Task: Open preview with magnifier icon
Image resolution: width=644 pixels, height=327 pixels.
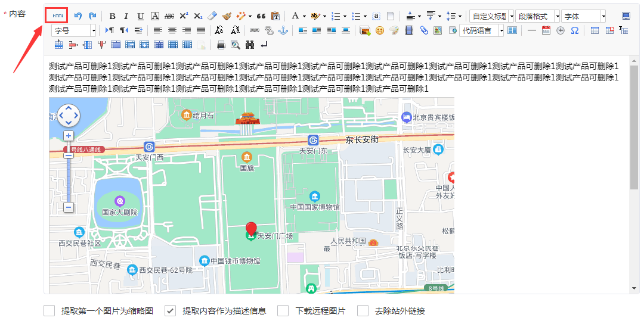Action: (236, 45)
